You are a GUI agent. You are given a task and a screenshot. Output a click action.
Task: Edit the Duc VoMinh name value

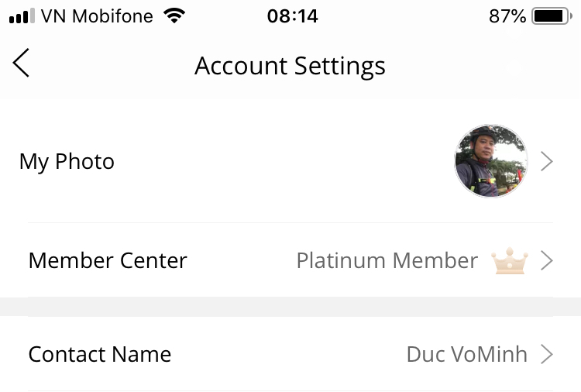[467, 354]
